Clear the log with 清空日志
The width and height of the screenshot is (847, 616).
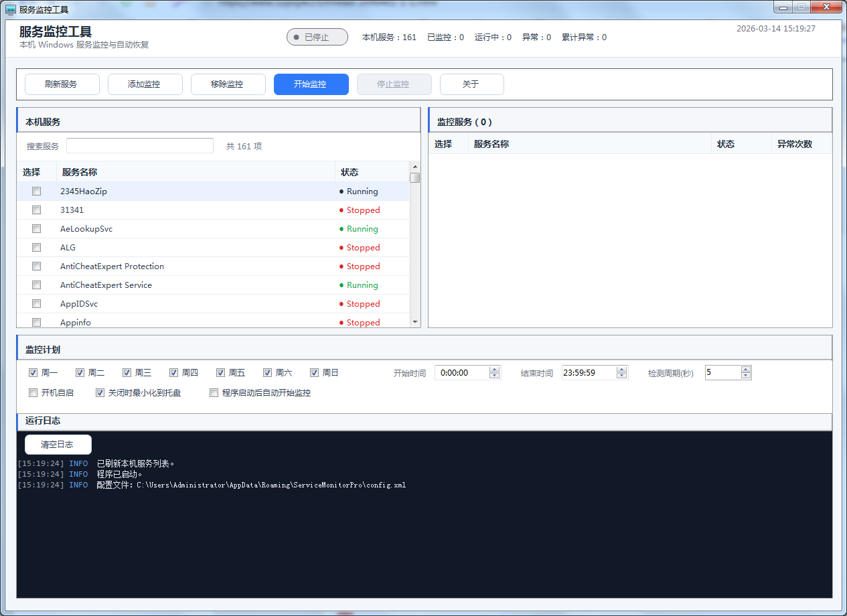pos(58,445)
